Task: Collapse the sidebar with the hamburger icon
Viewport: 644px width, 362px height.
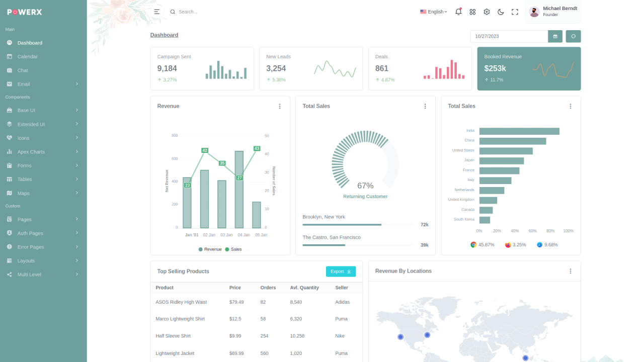Action: click(x=156, y=11)
